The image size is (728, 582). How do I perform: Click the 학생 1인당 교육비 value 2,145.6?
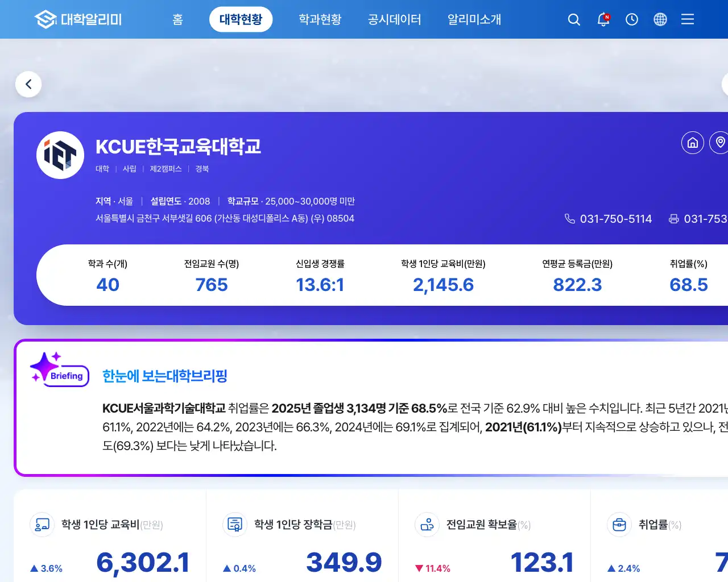pos(443,285)
